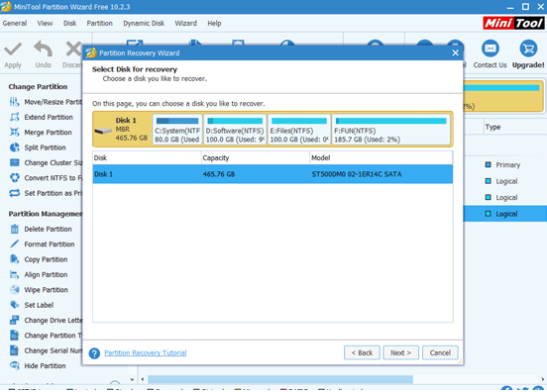
Task: Open the View menu
Action: (x=45, y=24)
